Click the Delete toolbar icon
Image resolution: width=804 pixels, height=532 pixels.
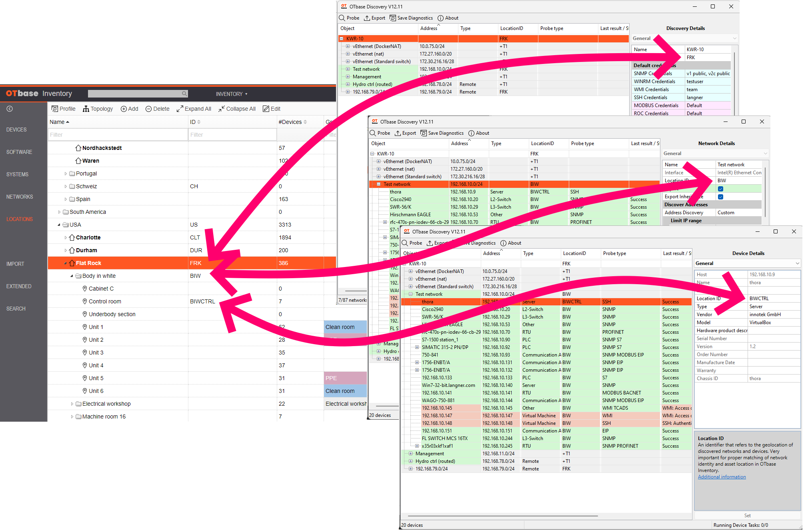click(x=148, y=109)
